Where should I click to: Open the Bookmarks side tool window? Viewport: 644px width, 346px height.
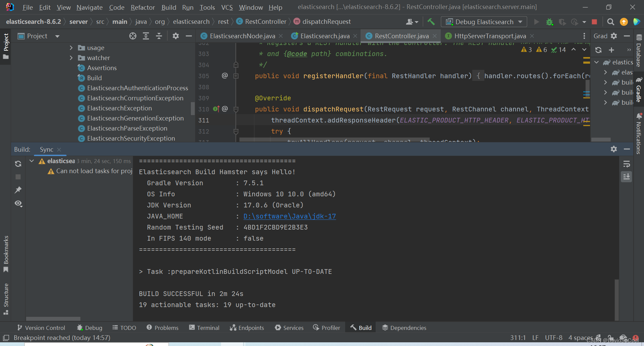(x=6, y=254)
